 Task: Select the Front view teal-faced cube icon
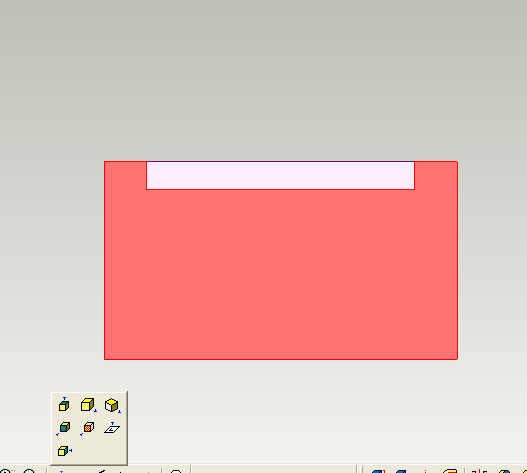coord(64,428)
